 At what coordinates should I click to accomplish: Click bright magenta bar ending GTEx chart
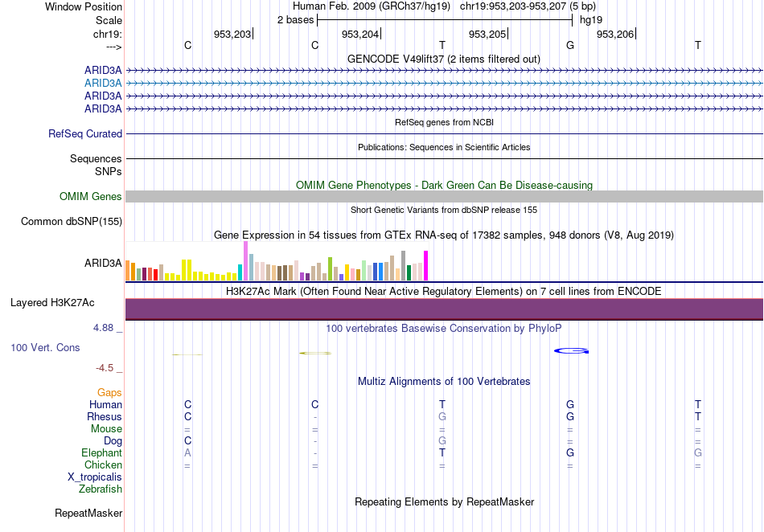click(426, 266)
